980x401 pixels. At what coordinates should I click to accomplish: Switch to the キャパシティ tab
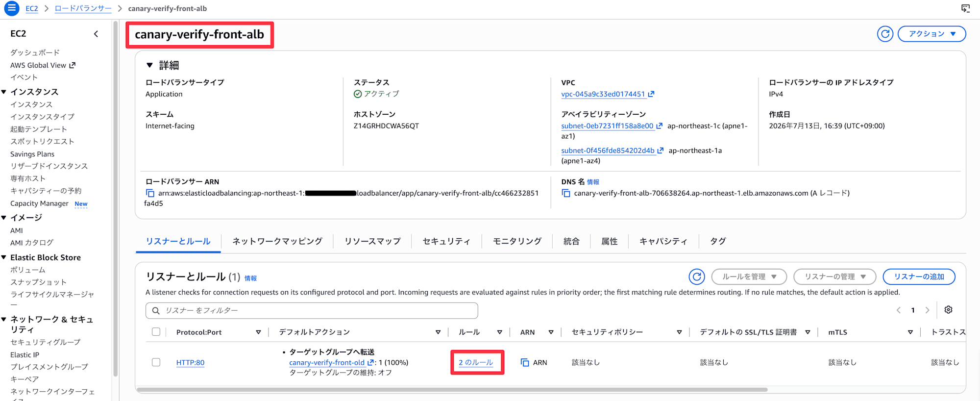coord(663,241)
